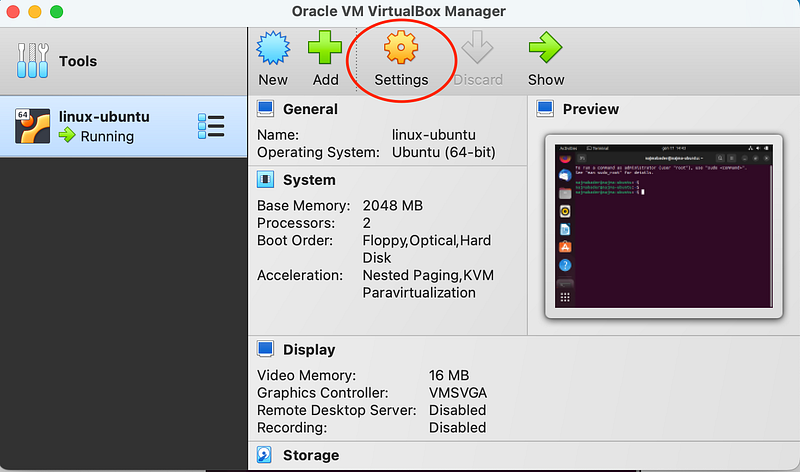Open the System section header

[x=309, y=180]
